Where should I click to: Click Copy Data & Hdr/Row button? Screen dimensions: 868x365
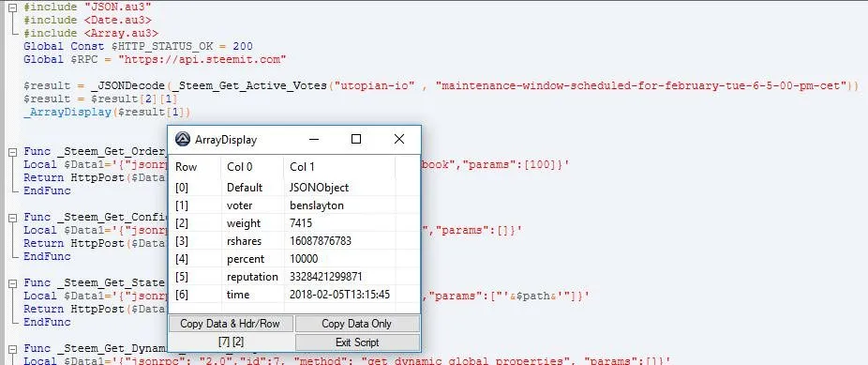coord(231,324)
